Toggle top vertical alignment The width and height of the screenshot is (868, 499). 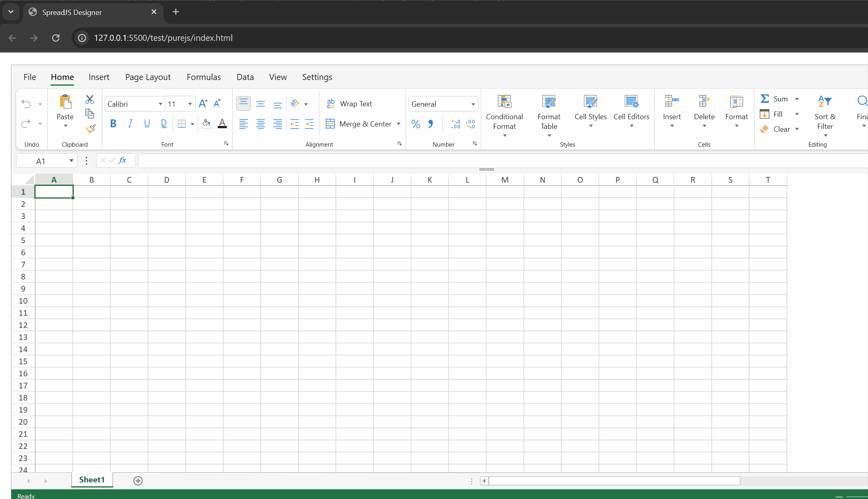click(244, 103)
